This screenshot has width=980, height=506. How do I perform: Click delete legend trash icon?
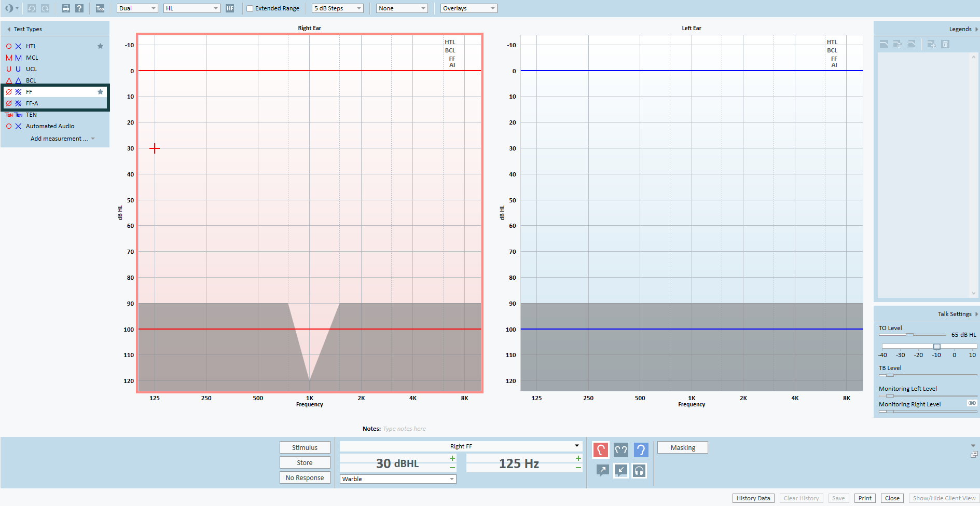coord(945,44)
